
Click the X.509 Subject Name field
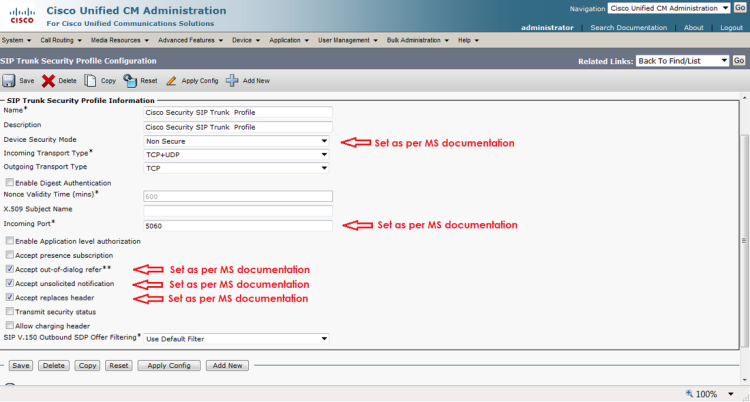[238, 211]
